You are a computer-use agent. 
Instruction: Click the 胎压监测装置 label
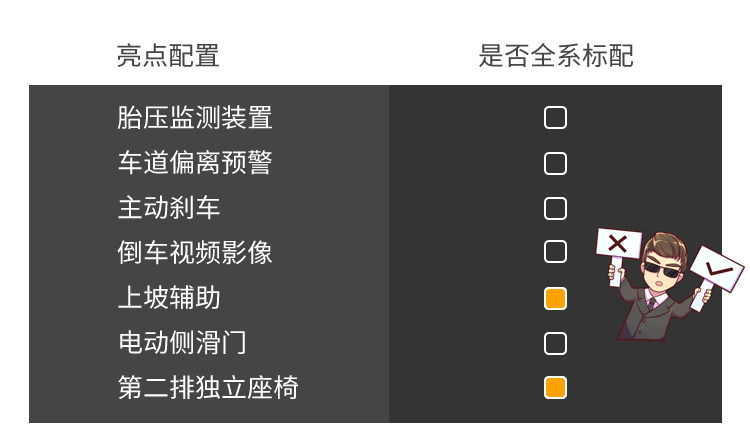tap(194, 118)
